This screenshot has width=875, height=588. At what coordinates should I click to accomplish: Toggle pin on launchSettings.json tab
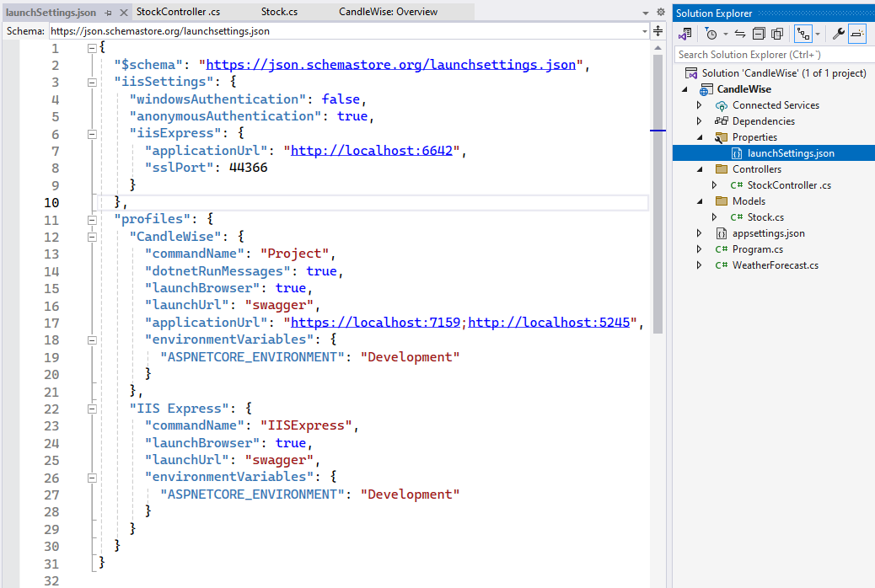(109, 13)
